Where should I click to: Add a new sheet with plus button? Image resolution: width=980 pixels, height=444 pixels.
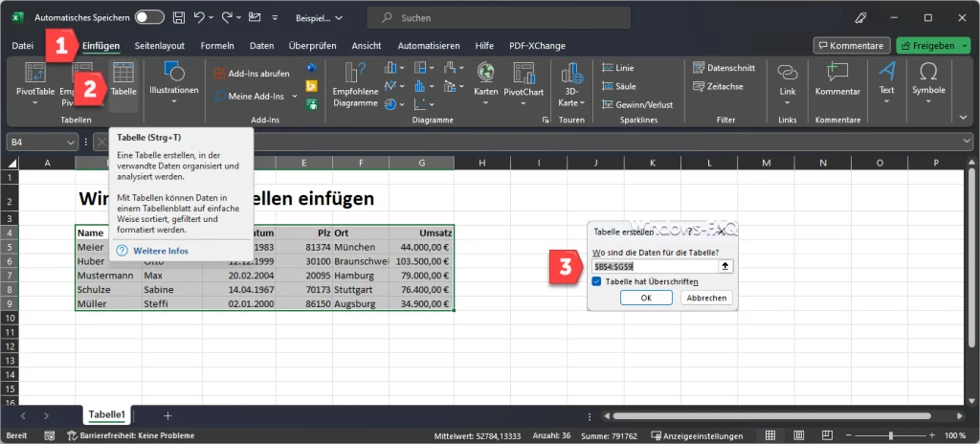(x=167, y=415)
